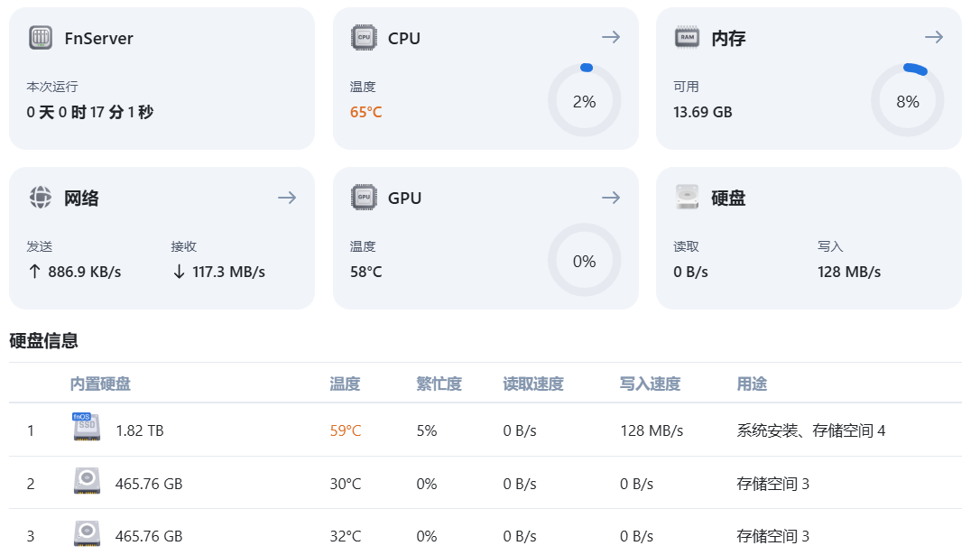Click the network globe icon
The image size is (980, 555).
(x=41, y=198)
